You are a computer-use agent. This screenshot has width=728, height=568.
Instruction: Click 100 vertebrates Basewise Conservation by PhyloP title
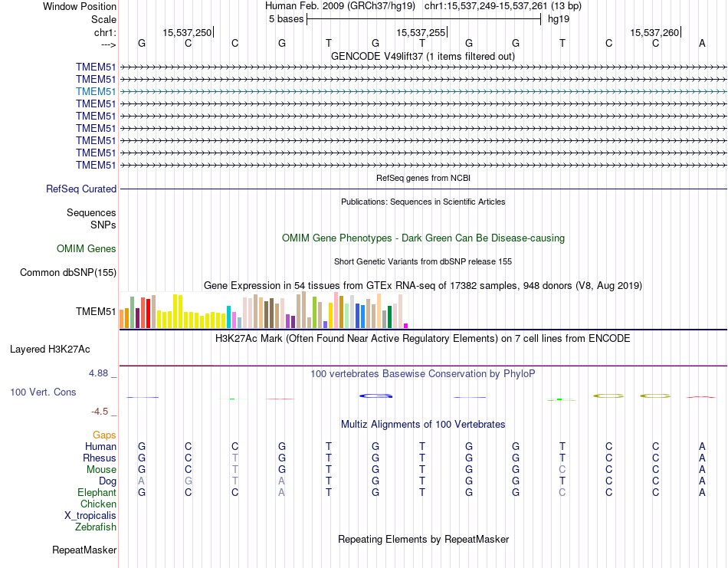(x=423, y=373)
